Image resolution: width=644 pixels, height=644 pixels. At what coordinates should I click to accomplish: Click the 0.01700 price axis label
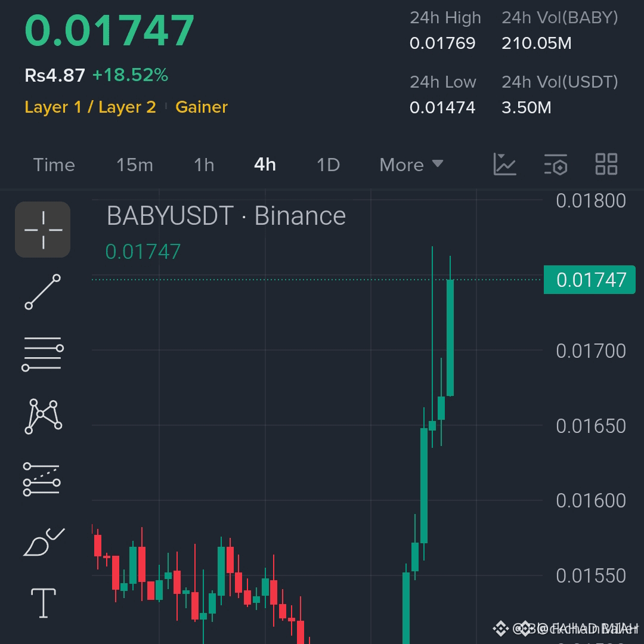590,351
